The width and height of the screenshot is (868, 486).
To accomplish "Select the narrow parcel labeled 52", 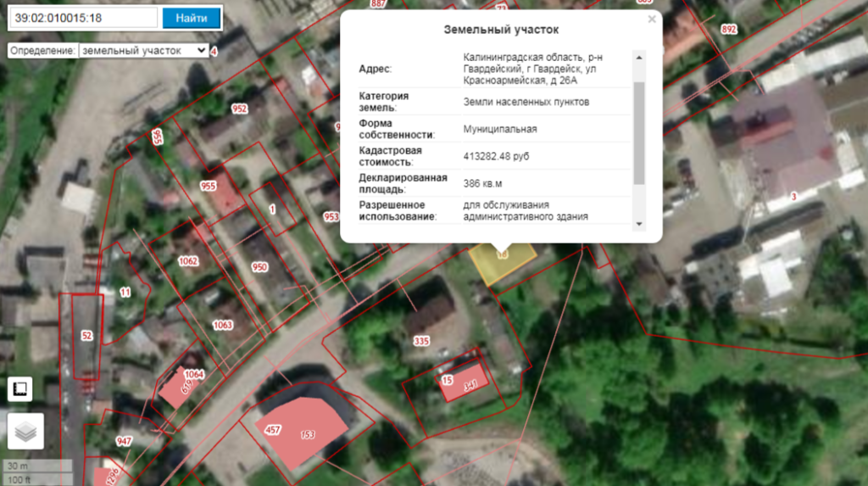I will (x=86, y=336).
